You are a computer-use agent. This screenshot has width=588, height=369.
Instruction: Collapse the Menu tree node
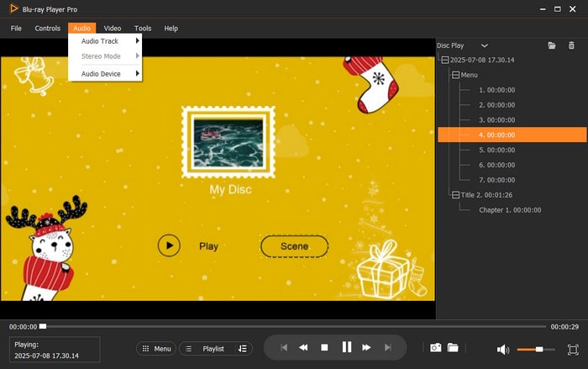pyautogui.click(x=455, y=75)
